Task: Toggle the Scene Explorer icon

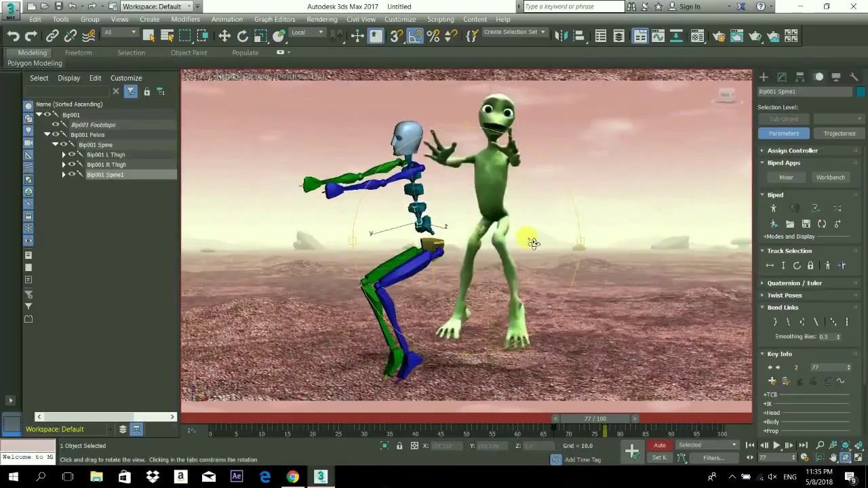Action: (601, 36)
